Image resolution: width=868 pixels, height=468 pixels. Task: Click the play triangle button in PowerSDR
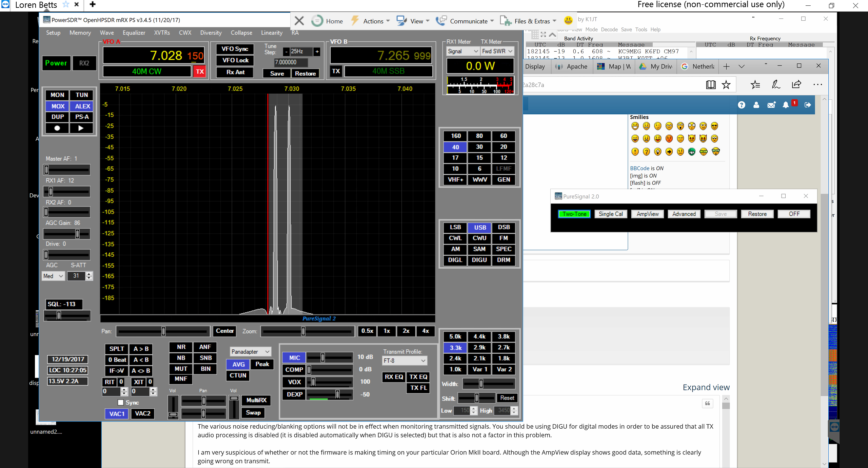tap(81, 128)
